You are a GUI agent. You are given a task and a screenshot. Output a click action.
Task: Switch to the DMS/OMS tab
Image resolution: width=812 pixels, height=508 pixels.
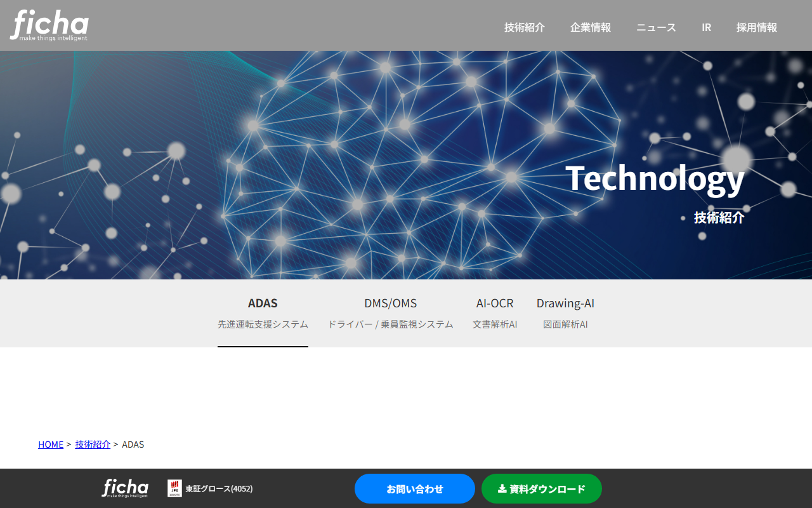pos(390,313)
